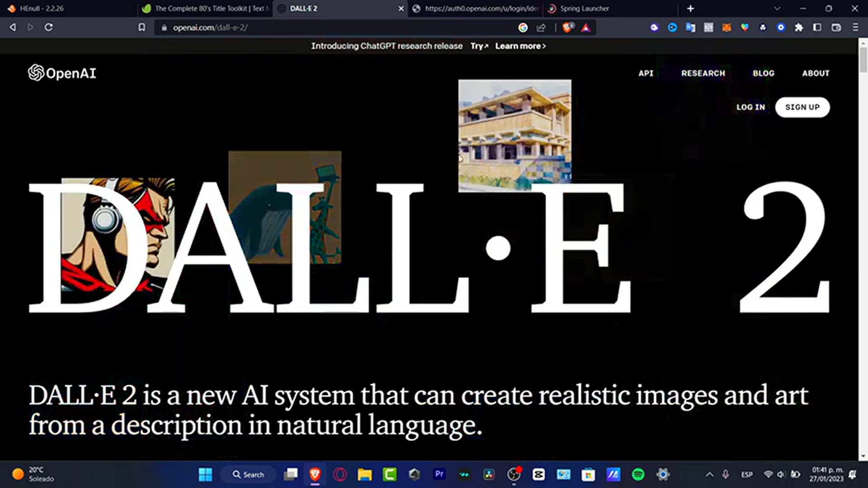Toggle the browser sidebar panel icon
Screen dimensions: 868x488
817,28
